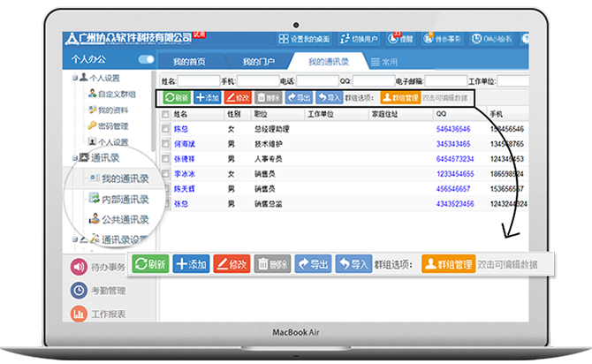The image size is (592, 364).
Task: Click QQ number 1233454655
Action: (x=455, y=174)
